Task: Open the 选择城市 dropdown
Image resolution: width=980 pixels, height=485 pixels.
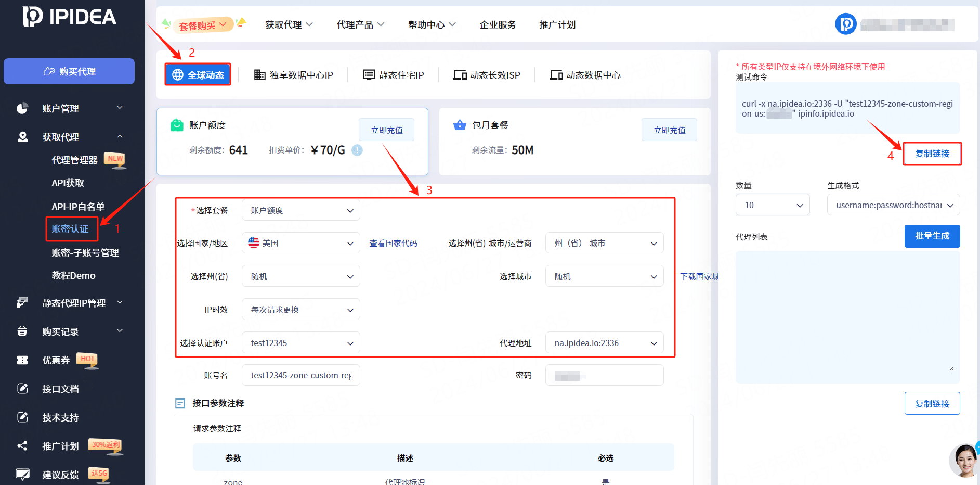Action: [605, 276]
